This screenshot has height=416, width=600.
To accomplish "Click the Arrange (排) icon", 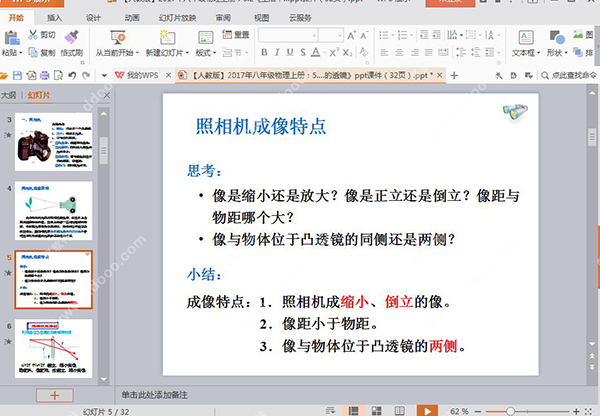I will (578, 52).
